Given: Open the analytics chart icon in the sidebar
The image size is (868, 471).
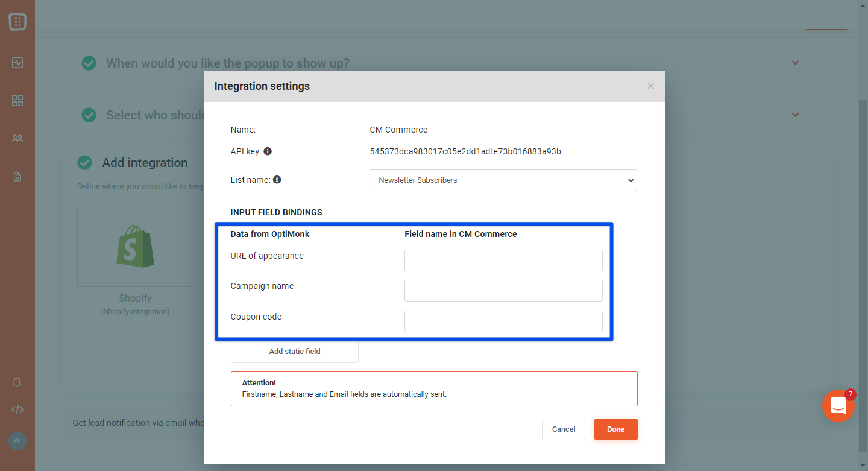Looking at the screenshot, I should point(17,63).
